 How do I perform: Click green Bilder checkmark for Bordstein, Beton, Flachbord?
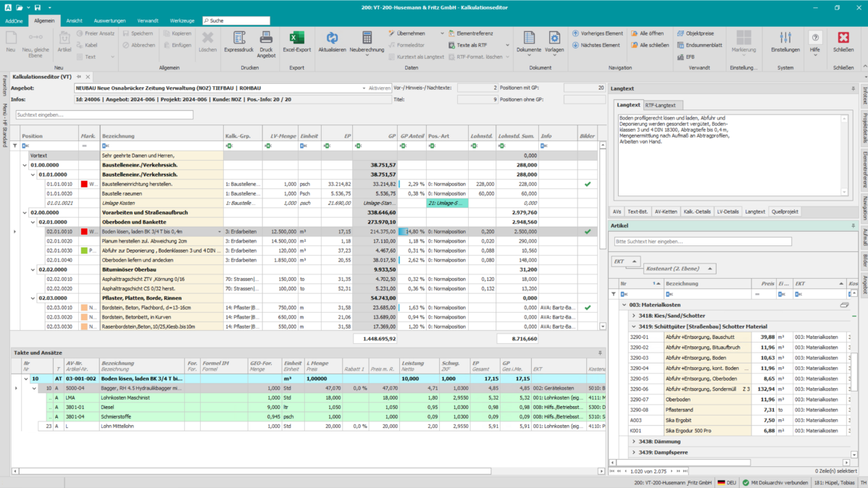point(588,308)
